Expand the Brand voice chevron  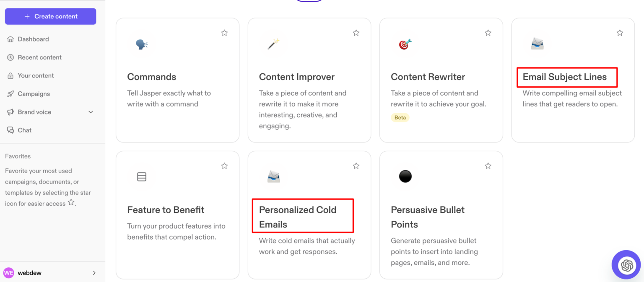(91, 112)
